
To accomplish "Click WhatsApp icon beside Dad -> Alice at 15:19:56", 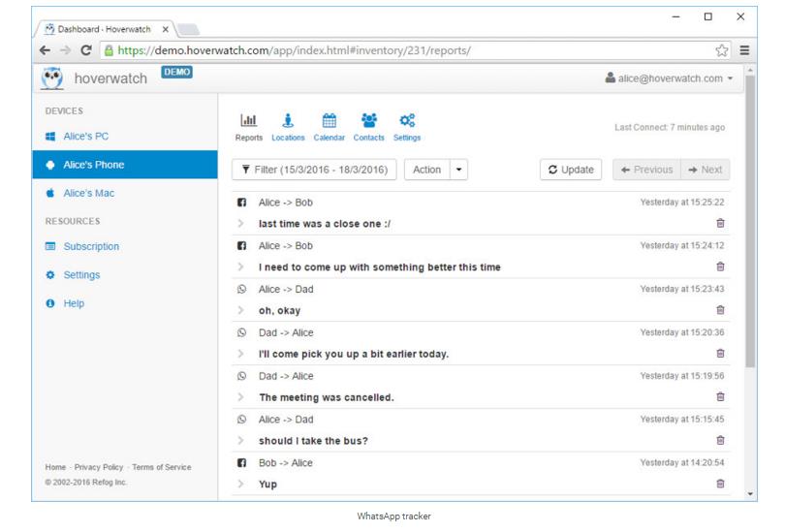I will (x=242, y=376).
